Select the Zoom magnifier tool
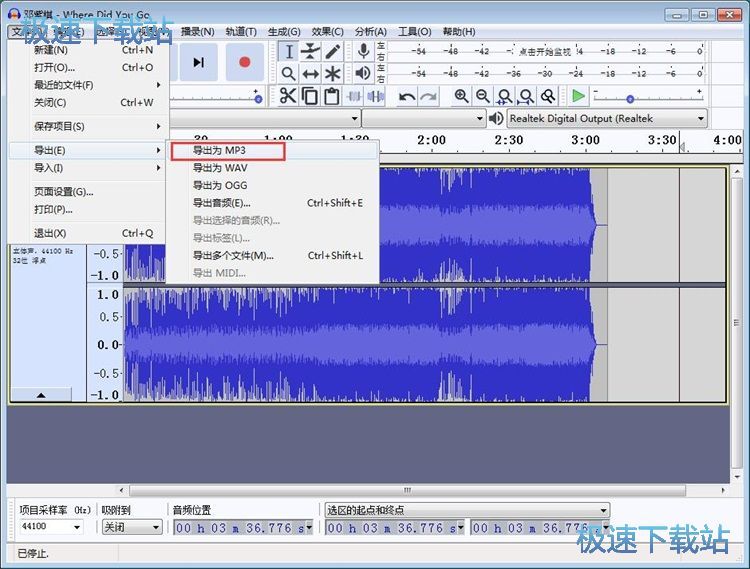The height and width of the screenshot is (569, 750). [x=288, y=73]
